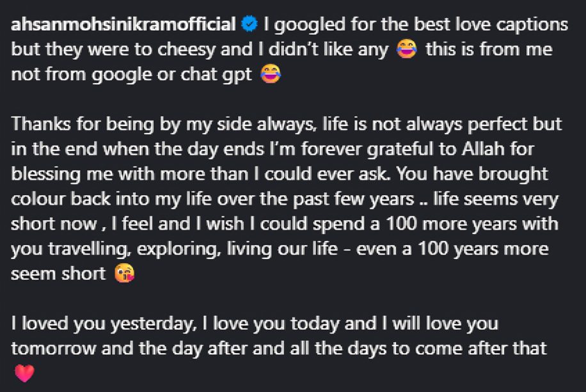Click the laughing emoji after "didn't like any"

pyautogui.click(x=407, y=49)
